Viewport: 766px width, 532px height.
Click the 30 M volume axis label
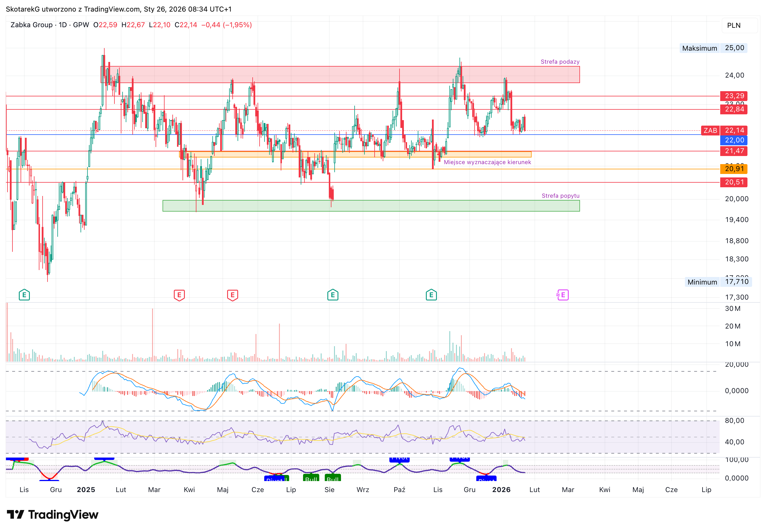[x=733, y=309]
